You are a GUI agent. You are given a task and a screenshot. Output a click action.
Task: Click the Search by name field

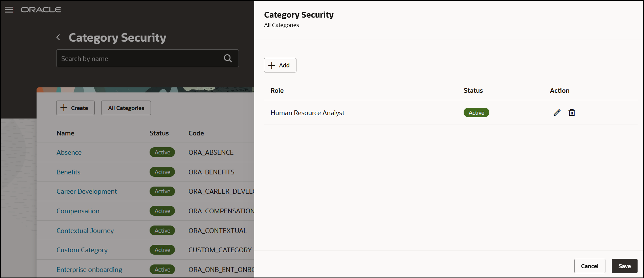148,58
